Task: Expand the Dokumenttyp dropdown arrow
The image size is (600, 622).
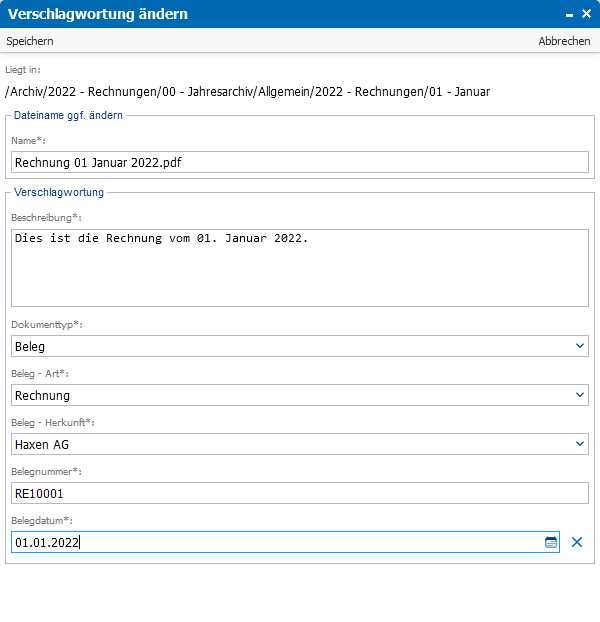Action: pyautogui.click(x=579, y=346)
